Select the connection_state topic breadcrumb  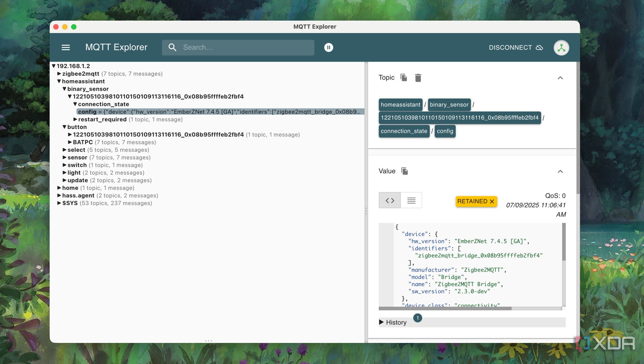404,131
